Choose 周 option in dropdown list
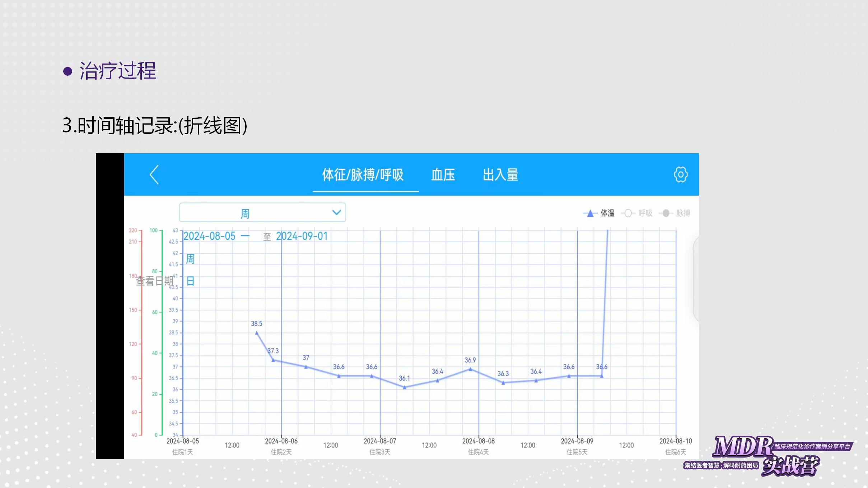Image resolution: width=868 pixels, height=488 pixels. tap(190, 259)
